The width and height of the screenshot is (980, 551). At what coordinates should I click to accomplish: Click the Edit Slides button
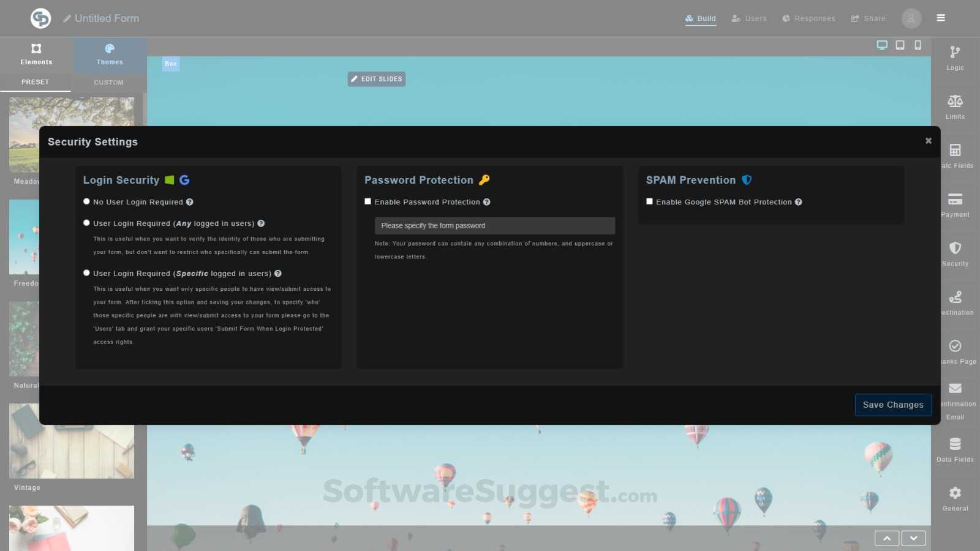pyautogui.click(x=376, y=78)
